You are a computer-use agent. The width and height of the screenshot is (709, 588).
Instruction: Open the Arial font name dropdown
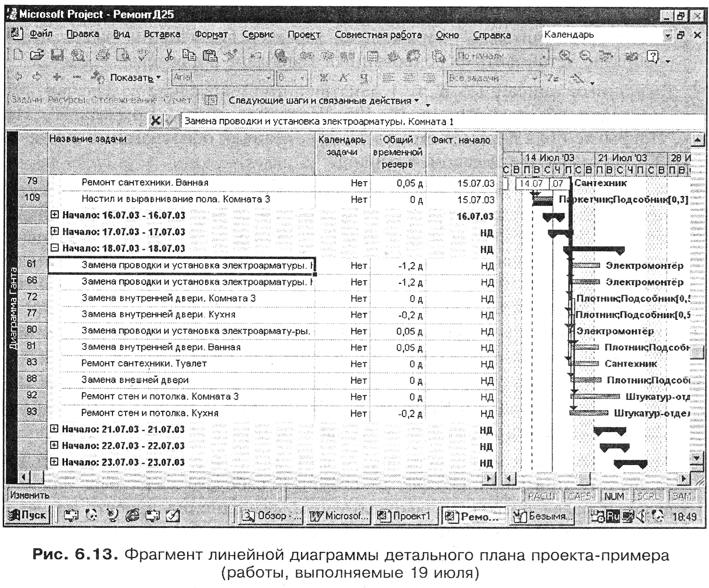pos(269,77)
